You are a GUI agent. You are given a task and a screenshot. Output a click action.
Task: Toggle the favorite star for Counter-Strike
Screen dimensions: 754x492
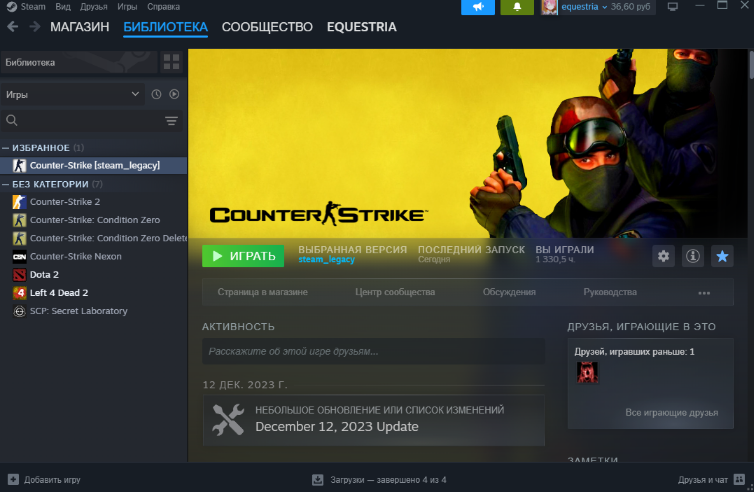click(x=721, y=256)
